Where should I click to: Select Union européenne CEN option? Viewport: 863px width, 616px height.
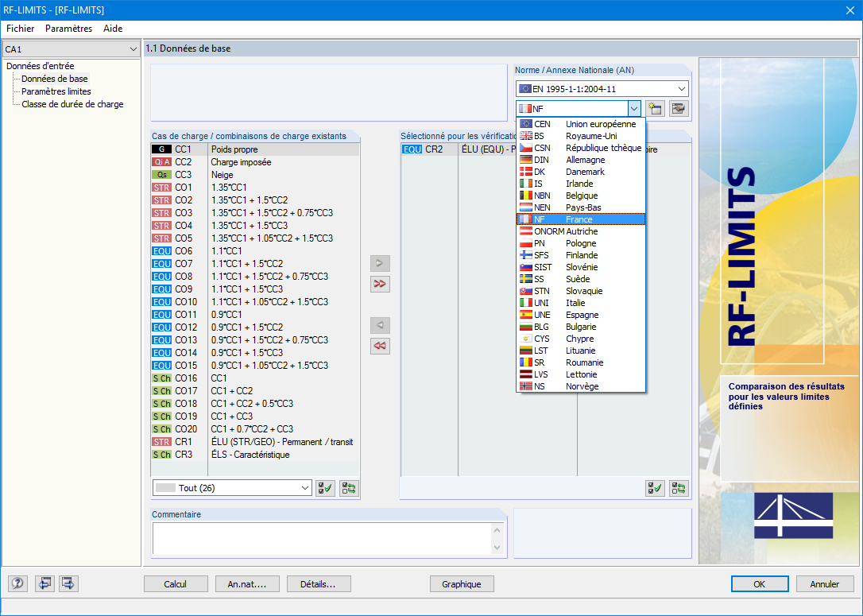(x=581, y=124)
